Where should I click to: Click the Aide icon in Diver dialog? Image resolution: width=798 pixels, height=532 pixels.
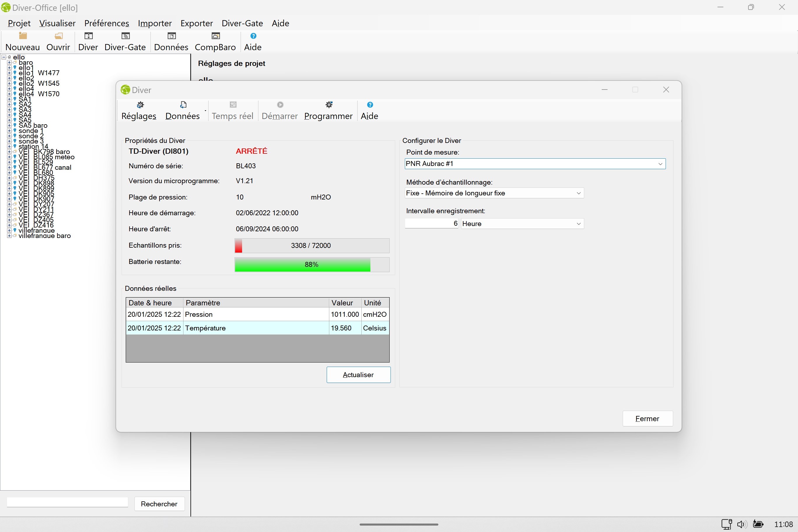click(x=369, y=111)
